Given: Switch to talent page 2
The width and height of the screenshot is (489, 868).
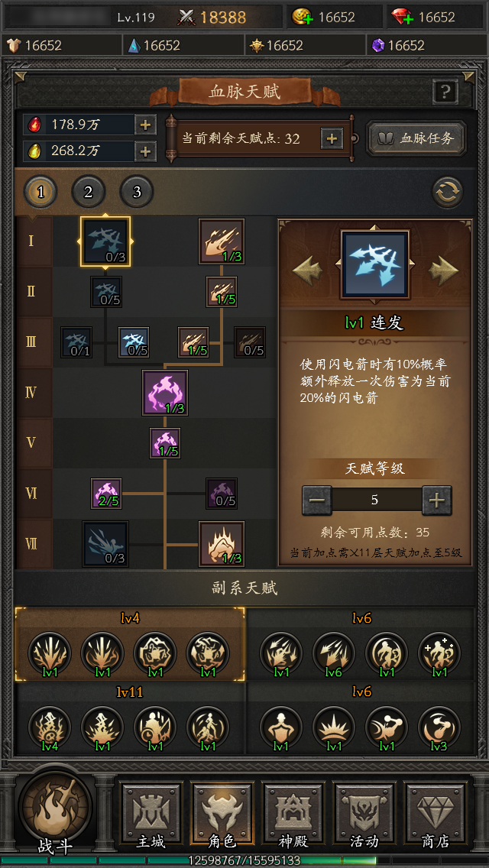Looking at the screenshot, I should 88,192.
